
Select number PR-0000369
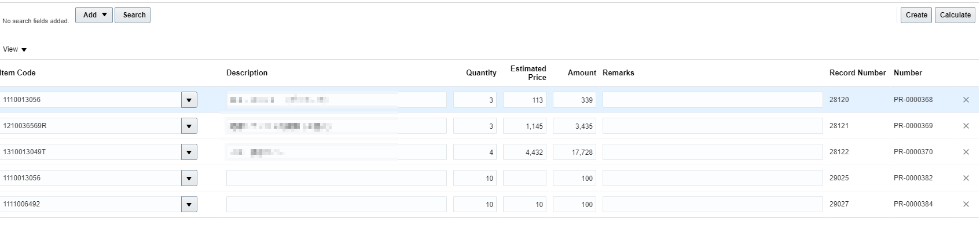click(x=913, y=126)
